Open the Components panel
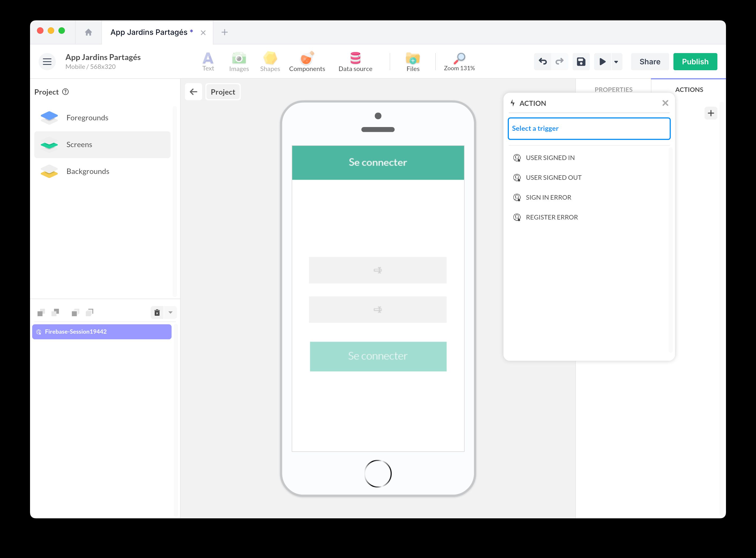The height and width of the screenshot is (558, 756). 307,61
